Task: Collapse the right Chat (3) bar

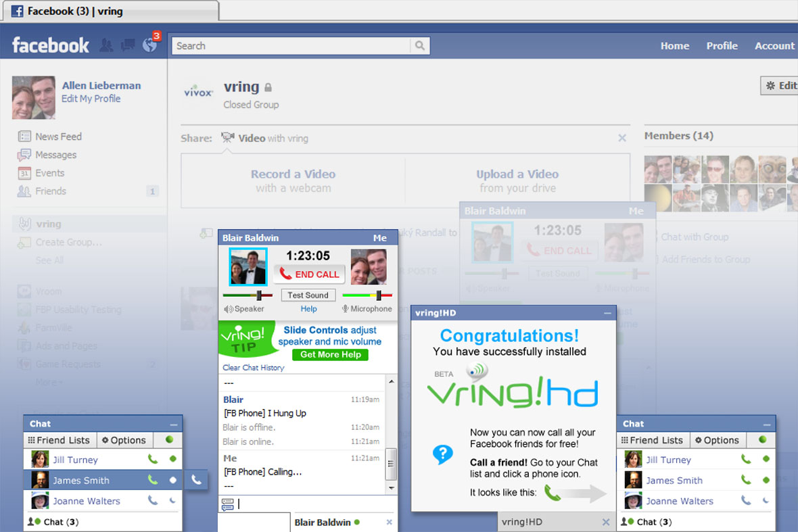Action: pos(696,522)
